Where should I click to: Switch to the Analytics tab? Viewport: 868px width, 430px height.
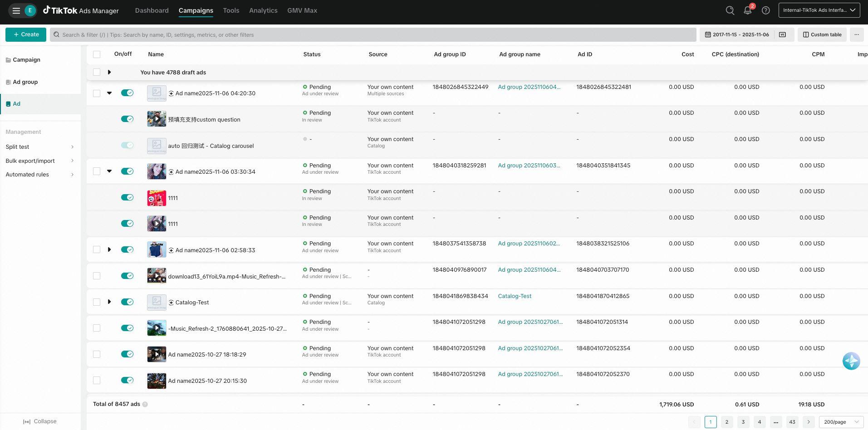pos(263,10)
